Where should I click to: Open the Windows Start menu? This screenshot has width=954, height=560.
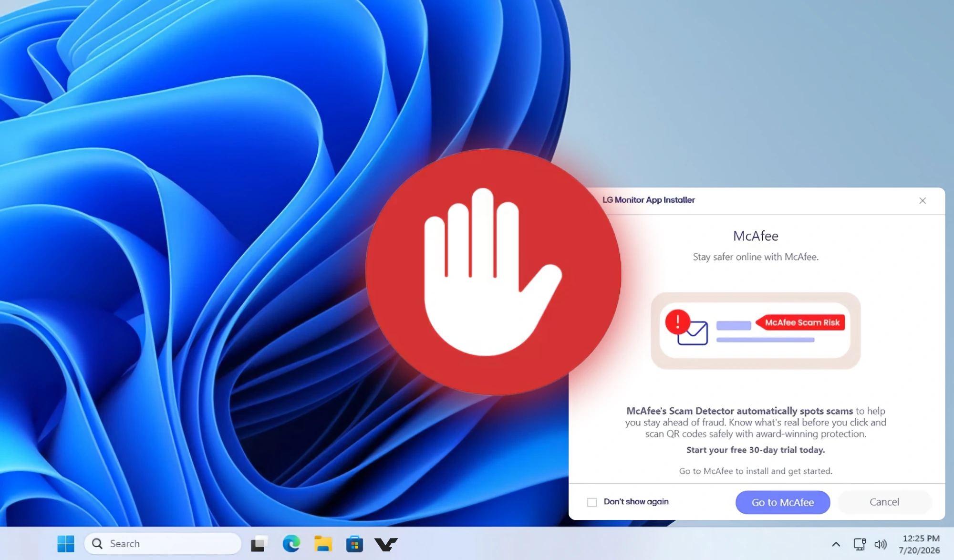click(66, 544)
